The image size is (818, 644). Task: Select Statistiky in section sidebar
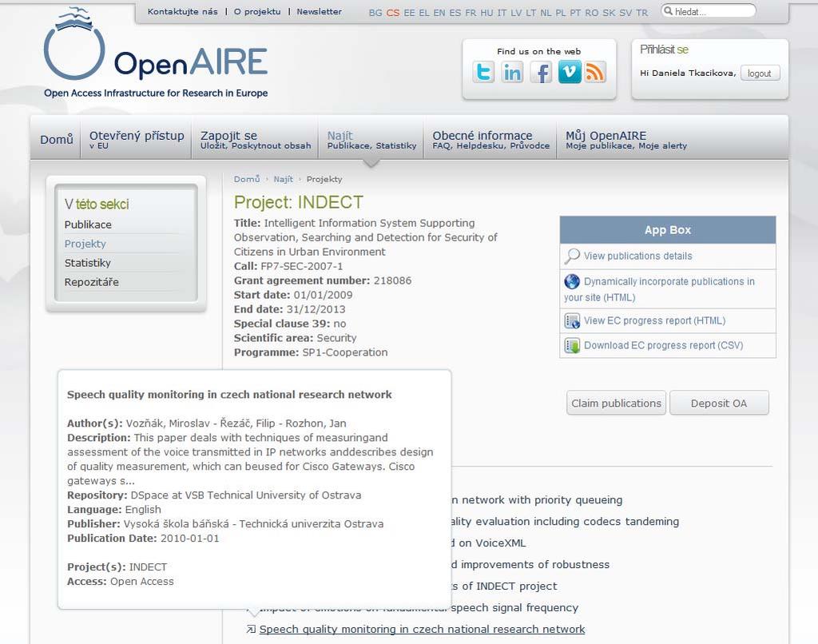point(88,263)
